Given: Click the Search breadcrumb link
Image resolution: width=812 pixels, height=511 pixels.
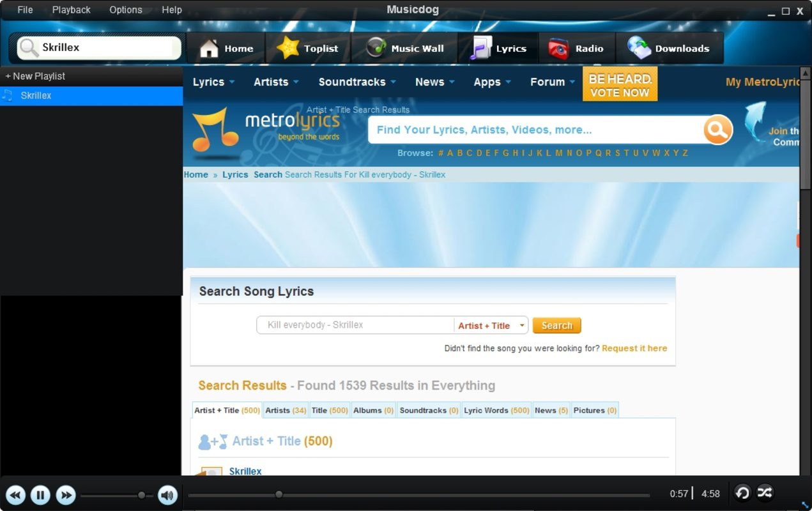Looking at the screenshot, I should coord(268,174).
